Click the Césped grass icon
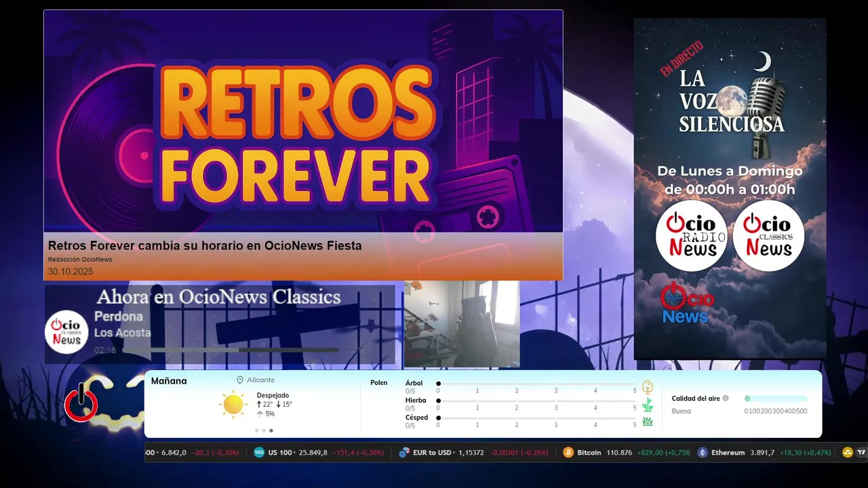The height and width of the screenshot is (488, 868). [x=648, y=422]
